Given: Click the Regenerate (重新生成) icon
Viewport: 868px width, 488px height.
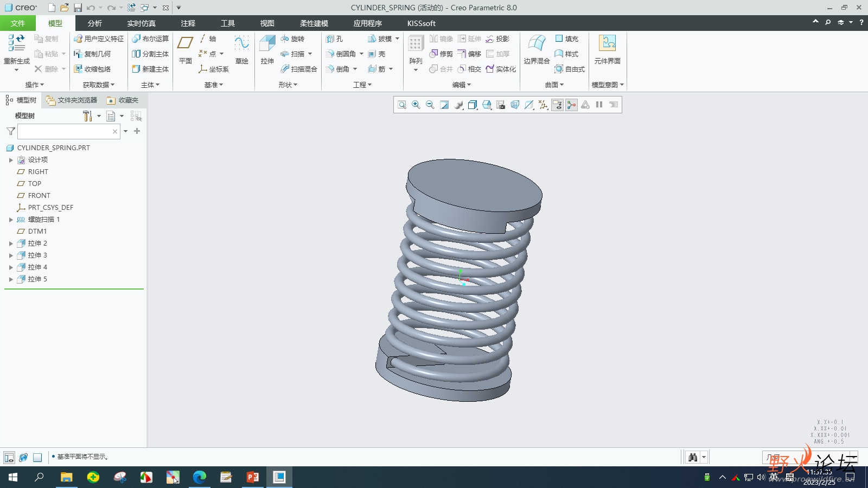Looking at the screenshot, I should (x=16, y=43).
